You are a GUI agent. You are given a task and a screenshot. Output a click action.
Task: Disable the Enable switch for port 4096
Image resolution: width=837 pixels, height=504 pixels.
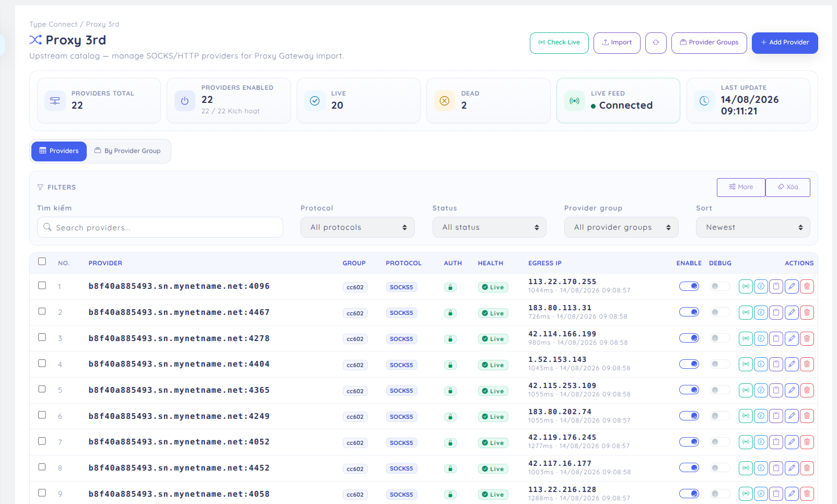click(689, 286)
